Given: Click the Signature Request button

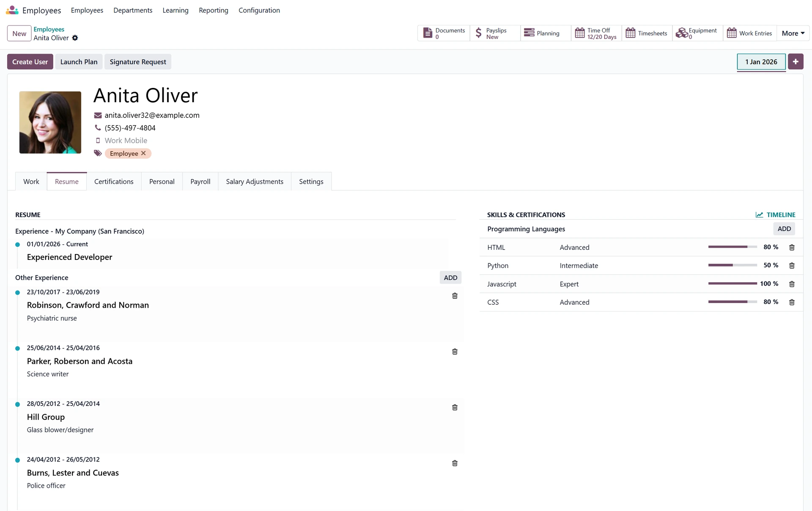Looking at the screenshot, I should pyautogui.click(x=138, y=62).
